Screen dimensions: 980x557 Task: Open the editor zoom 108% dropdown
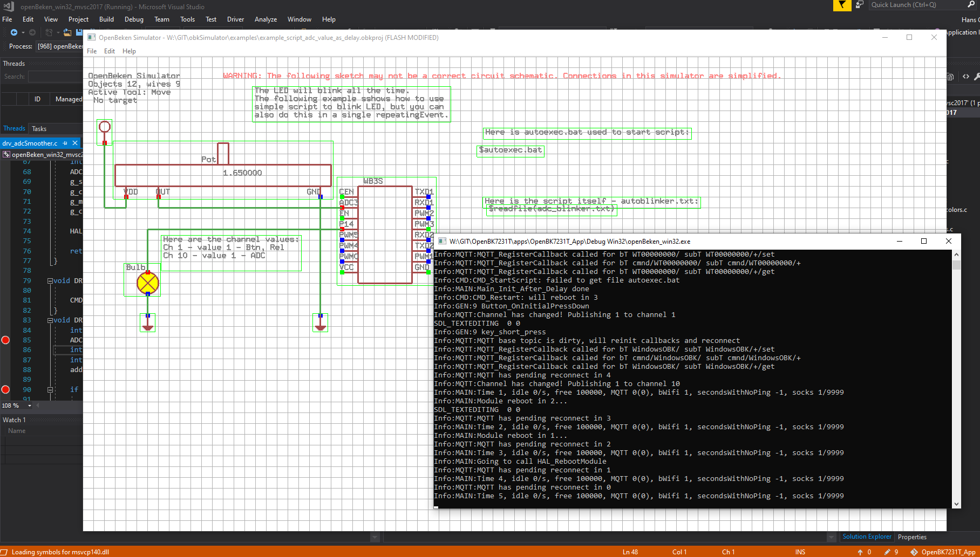tap(30, 405)
